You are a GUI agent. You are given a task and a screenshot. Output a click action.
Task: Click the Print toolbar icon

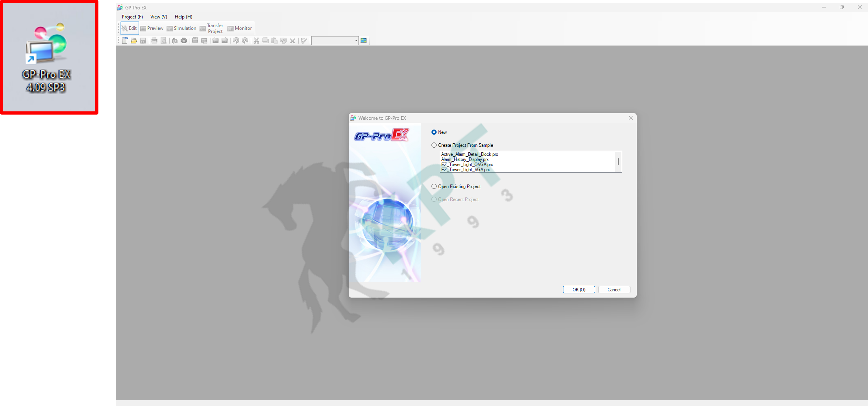pyautogui.click(x=154, y=41)
